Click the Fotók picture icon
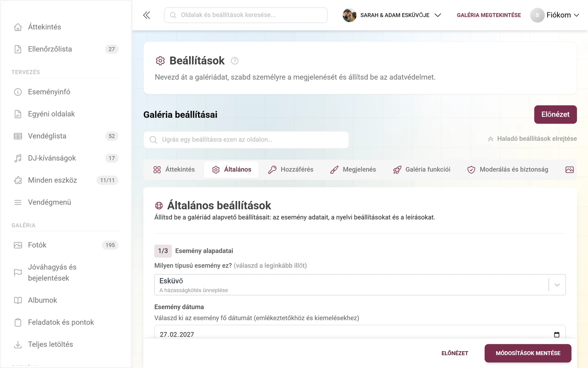 tap(18, 245)
